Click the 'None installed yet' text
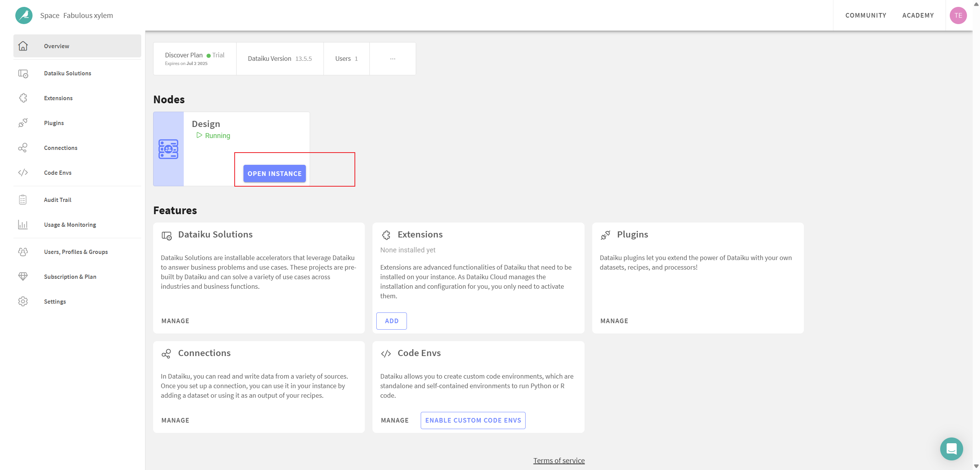This screenshot has width=980, height=470. [x=408, y=250]
